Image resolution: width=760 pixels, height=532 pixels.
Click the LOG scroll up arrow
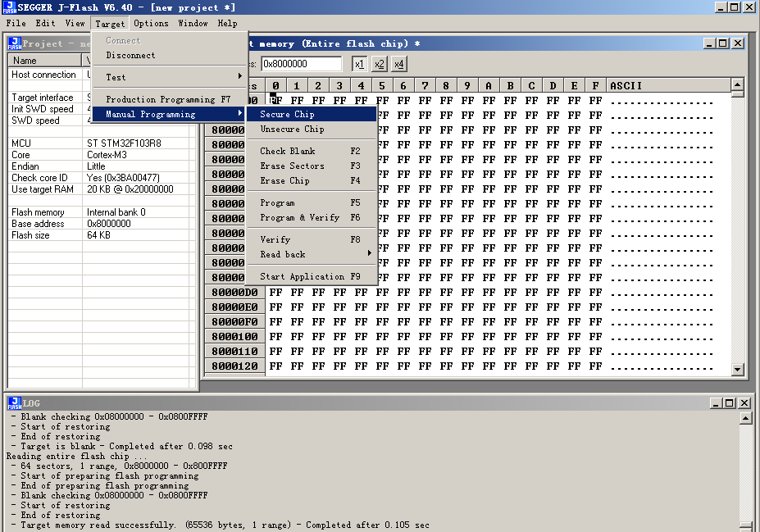tap(746, 418)
